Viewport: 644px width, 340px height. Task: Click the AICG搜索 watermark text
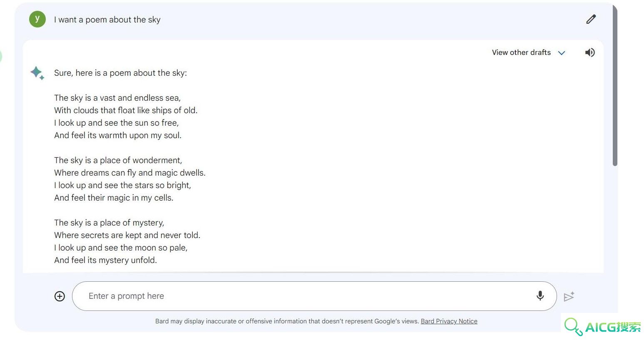(x=613, y=327)
